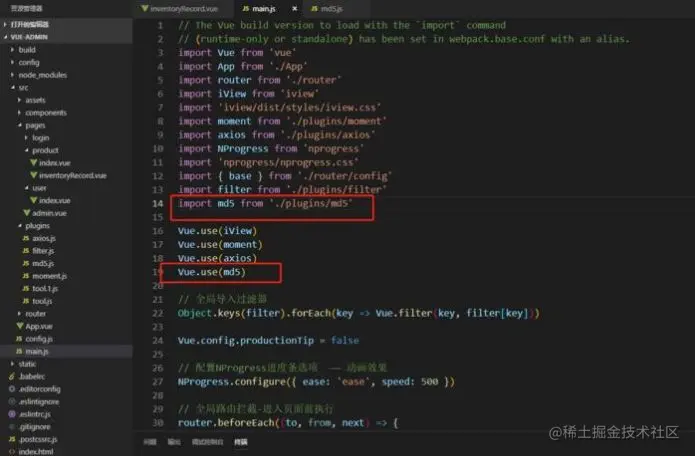Click the icon next to .eslintignore
695x456 pixels.
[12, 401]
